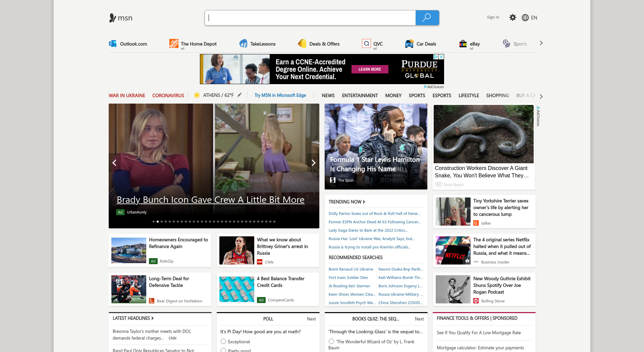Open the NEWS category
This screenshot has height=352, width=644.
(328, 95)
